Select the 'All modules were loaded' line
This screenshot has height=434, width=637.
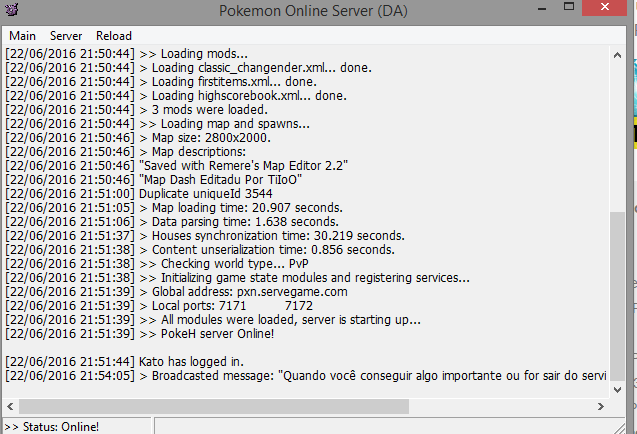coord(213,320)
